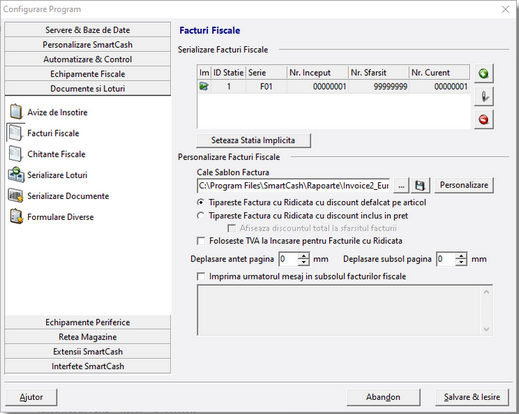The height and width of the screenshot is (414, 519).
Task: Click Cale Sablon Factura path field
Action: click(x=293, y=185)
